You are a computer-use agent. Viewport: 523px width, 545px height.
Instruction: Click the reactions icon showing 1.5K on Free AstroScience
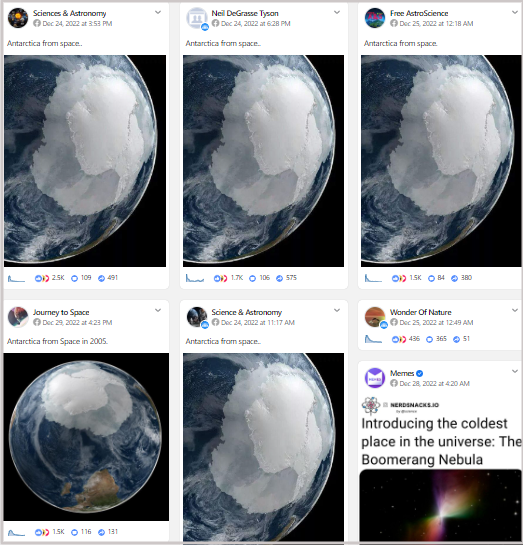(399, 278)
